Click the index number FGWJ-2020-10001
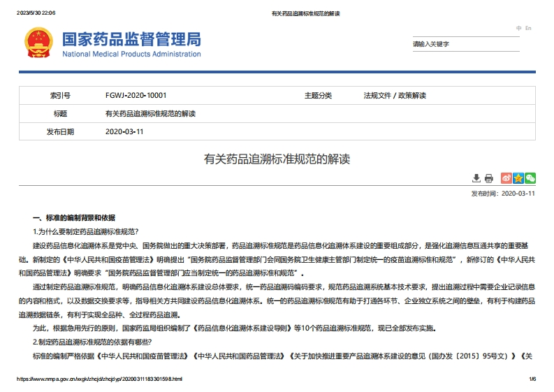 coord(136,96)
